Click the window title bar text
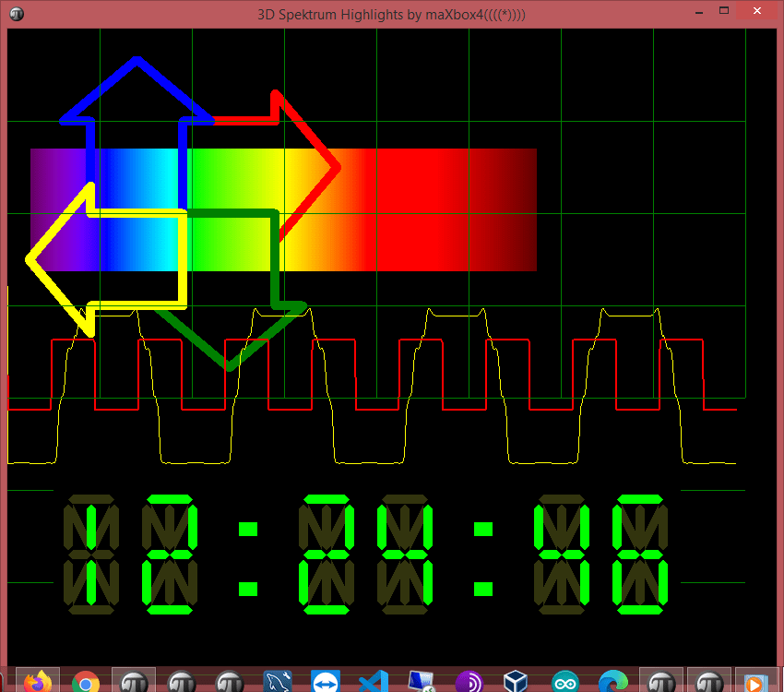 click(x=392, y=14)
